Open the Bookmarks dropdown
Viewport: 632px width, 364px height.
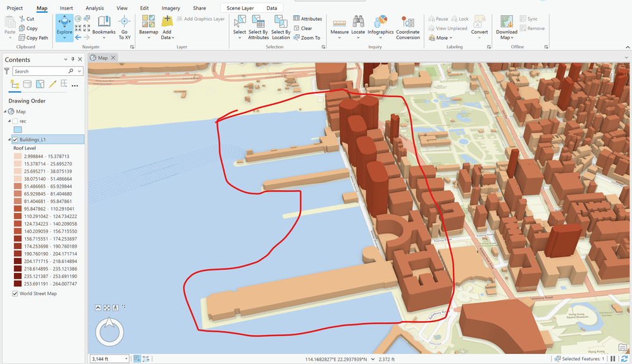pos(104,38)
